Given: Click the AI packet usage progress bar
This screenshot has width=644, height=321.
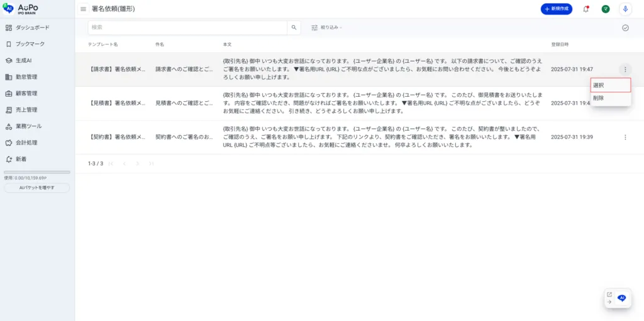Looking at the screenshot, I should click(x=37, y=172).
